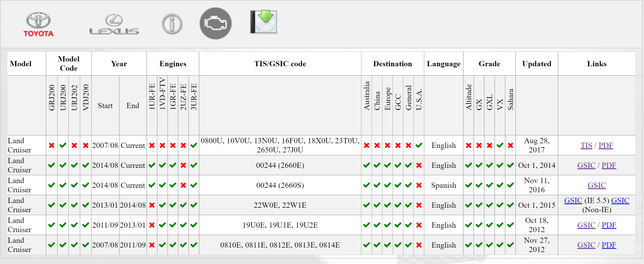Click the red 2UZ-FE cross in Spanish row
The image size is (644, 264).
[183, 185]
